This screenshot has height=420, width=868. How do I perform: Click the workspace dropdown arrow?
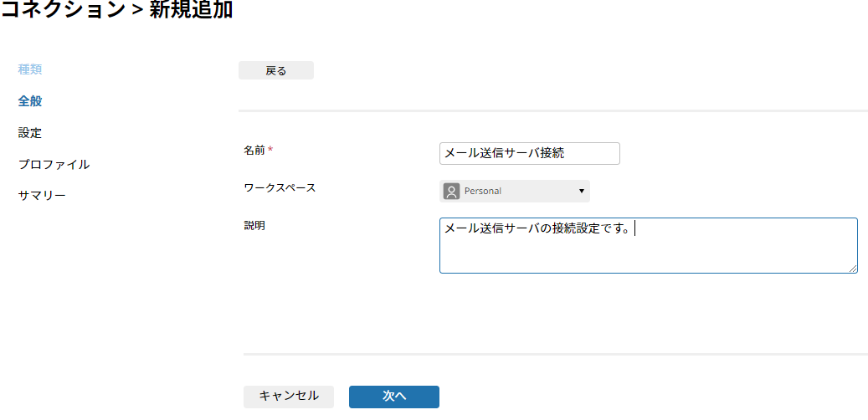(581, 191)
